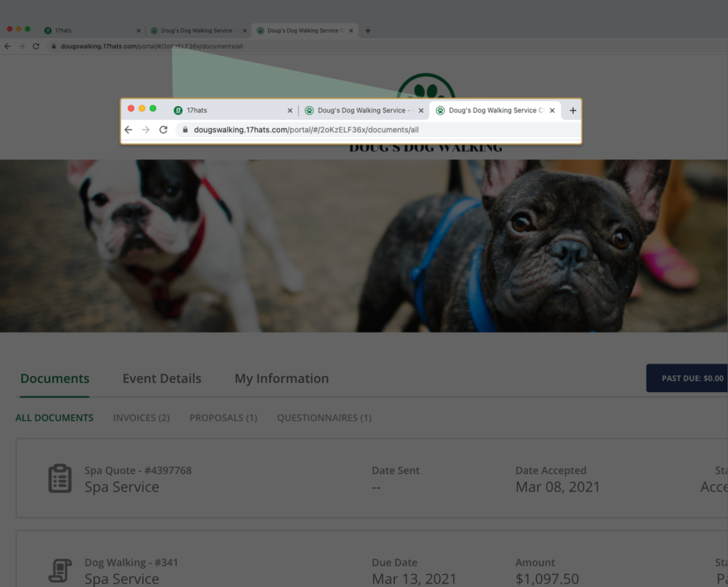728x587 pixels.
Task: Click the back arrow in zoomed toolbar
Action: [128, 130]
